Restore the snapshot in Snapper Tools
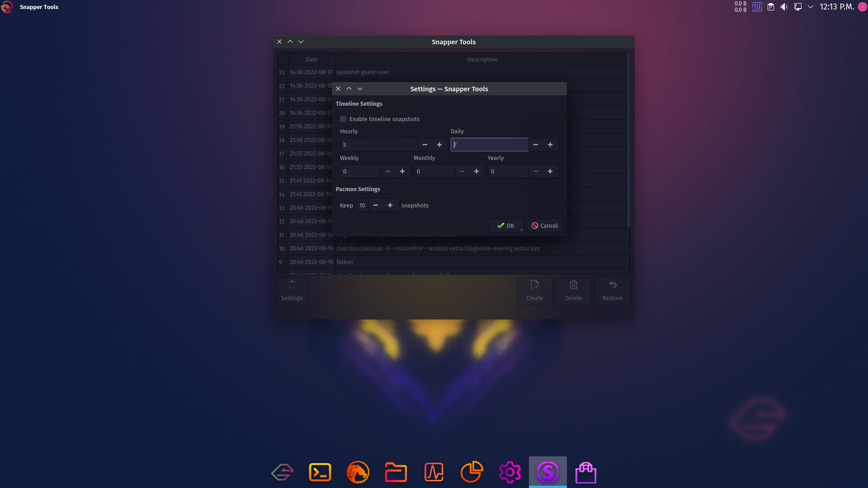This screenshot has height=488, width=868. [613, 291]
